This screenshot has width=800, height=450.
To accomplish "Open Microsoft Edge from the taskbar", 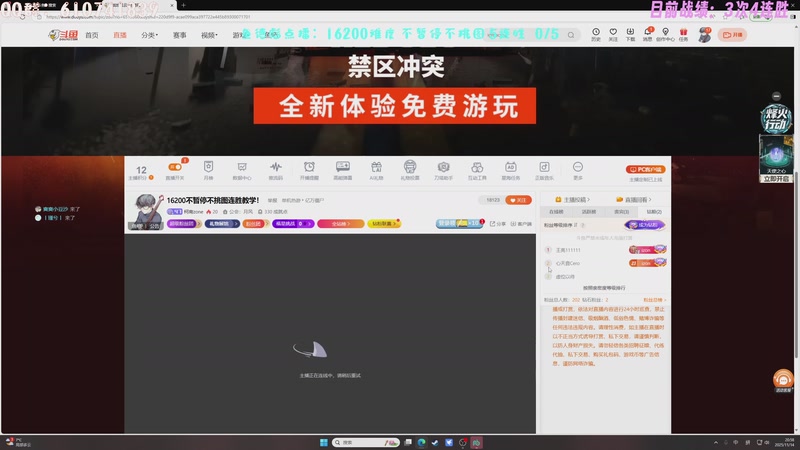I will click(x=421, y=442).
